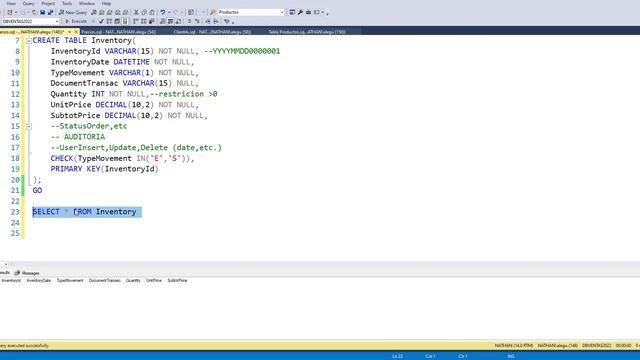Image resolution: width=640 pixels, height=360 pixels.
Task: Click the Quantity column header
Action: 133,280
